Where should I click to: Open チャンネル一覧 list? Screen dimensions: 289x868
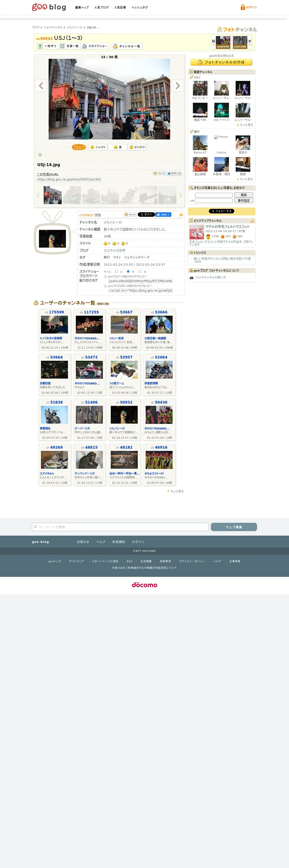[x=127, y=46]
